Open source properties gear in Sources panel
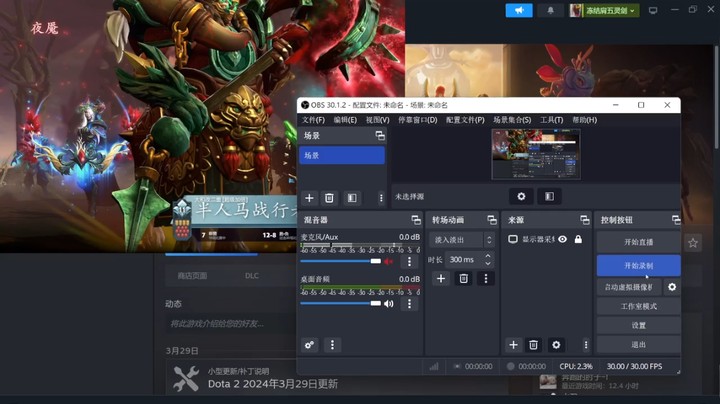 [x=556, y=345]
